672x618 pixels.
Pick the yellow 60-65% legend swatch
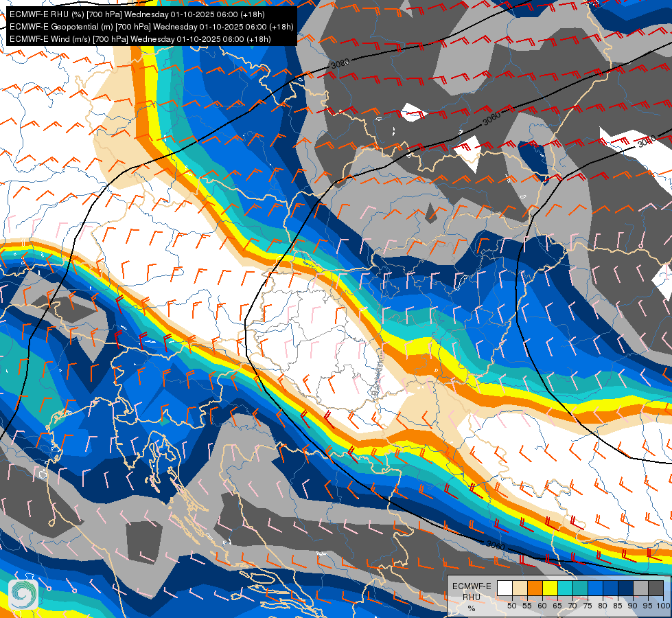tap(551, 588)
